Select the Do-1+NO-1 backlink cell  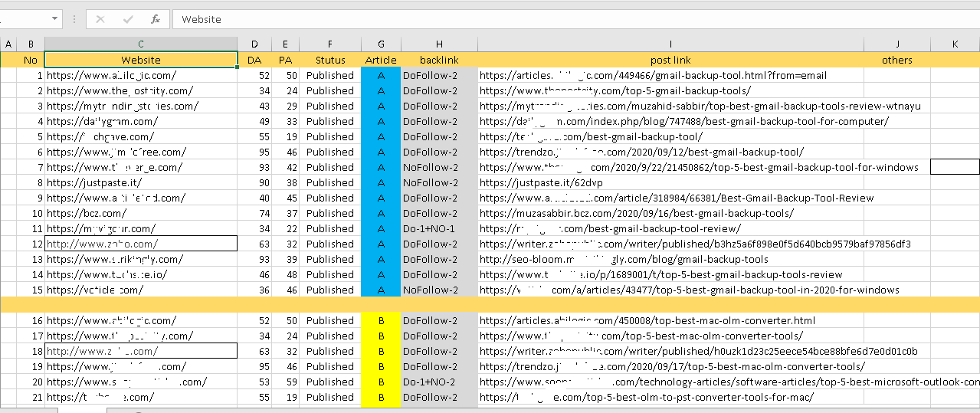pyautogui.click(x=439, y=228)
